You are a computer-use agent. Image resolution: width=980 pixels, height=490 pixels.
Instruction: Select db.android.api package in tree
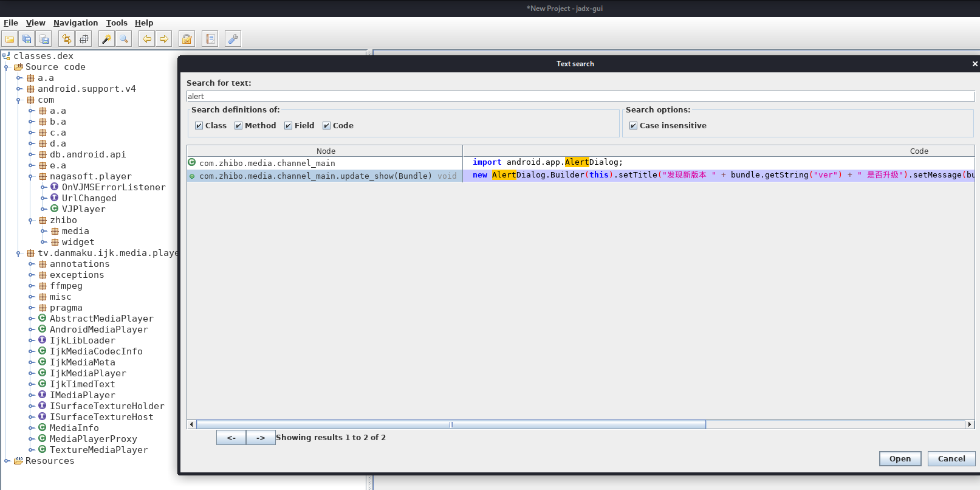pos(88,154)
